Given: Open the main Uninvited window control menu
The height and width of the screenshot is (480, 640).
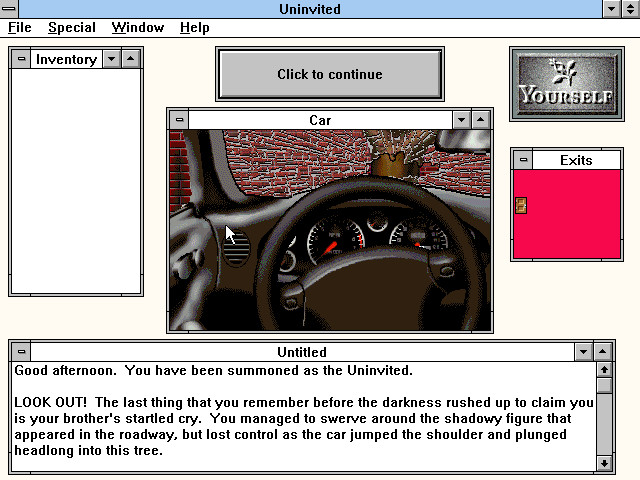Looking at the screenshot, I should pyautogui.click(x=9, y=9).
